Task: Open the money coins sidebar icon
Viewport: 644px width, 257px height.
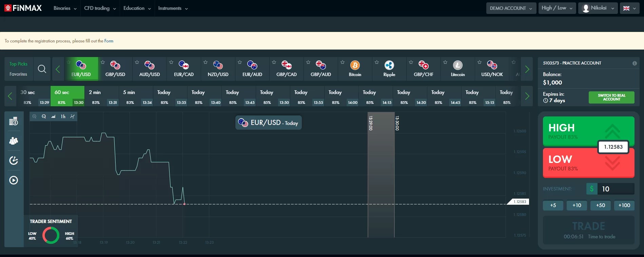Action: [14, 121]
